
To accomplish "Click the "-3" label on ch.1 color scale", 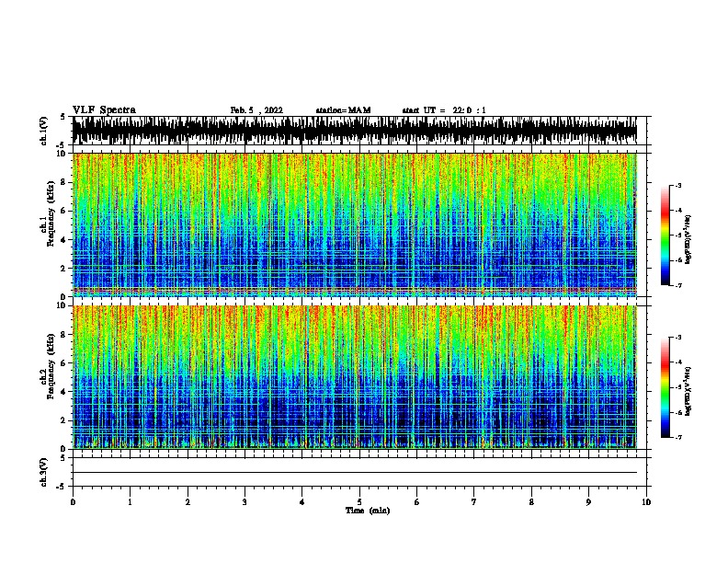I will pos(678,185).
